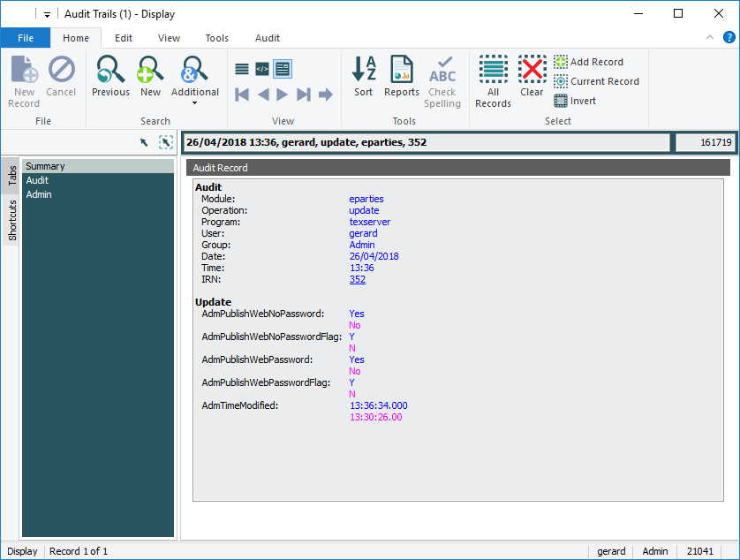
Task: Click time value 13:36:34.000
Action: click(379, 405)
